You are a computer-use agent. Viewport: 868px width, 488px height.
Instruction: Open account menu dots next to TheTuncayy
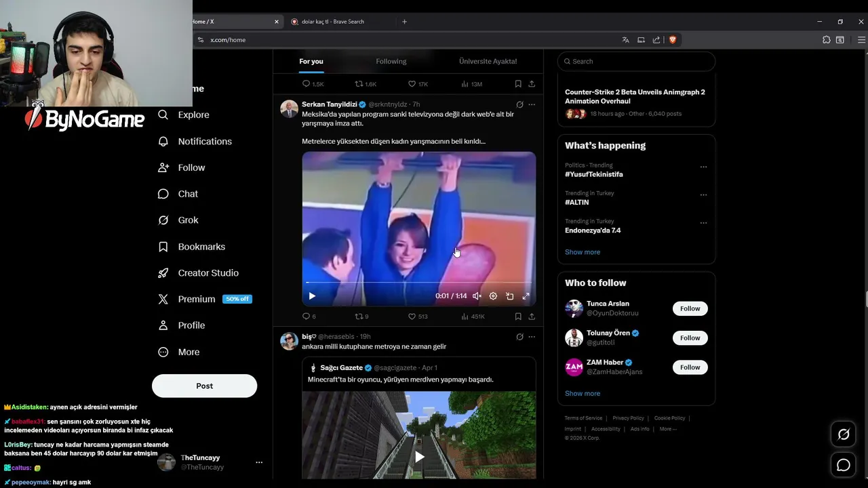pyautogui.click(x=259, y=462)
